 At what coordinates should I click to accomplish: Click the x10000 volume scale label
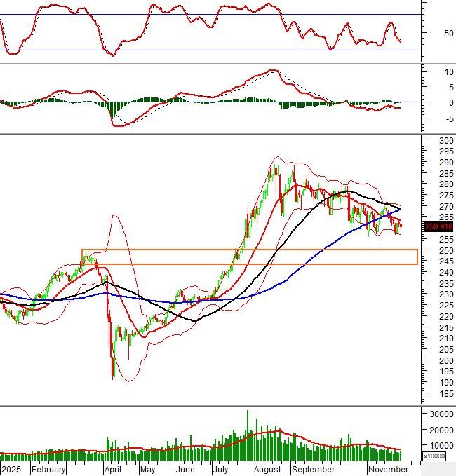tap(434, 456)
